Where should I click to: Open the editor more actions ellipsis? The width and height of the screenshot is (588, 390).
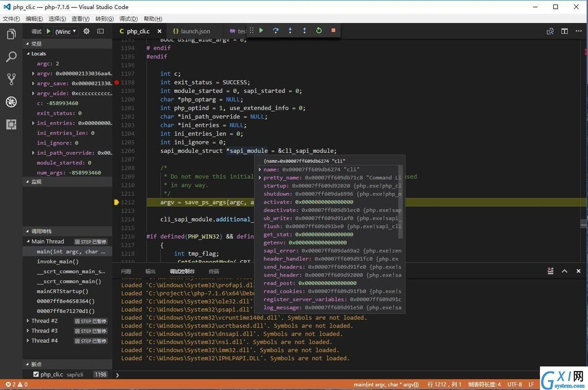pos(578,31)
